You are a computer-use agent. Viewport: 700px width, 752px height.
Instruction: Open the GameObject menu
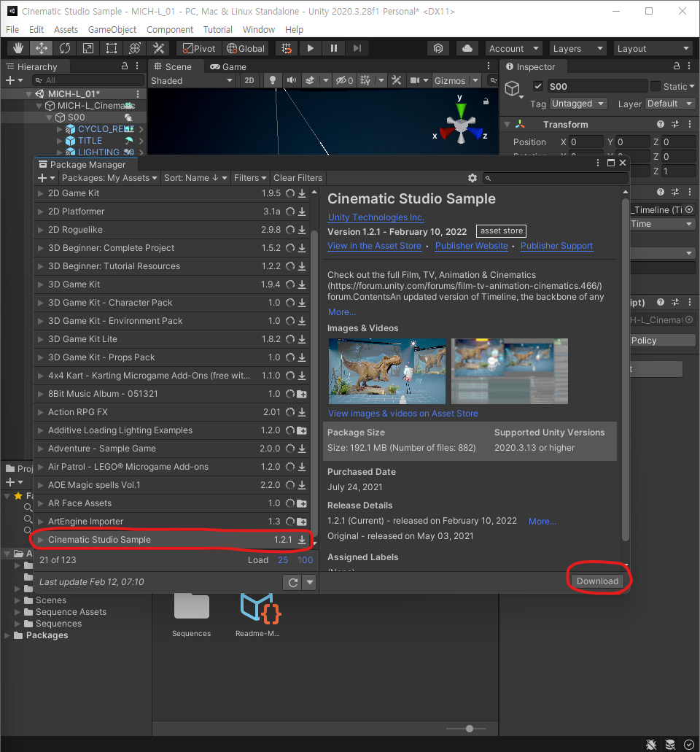click(112, 30)
